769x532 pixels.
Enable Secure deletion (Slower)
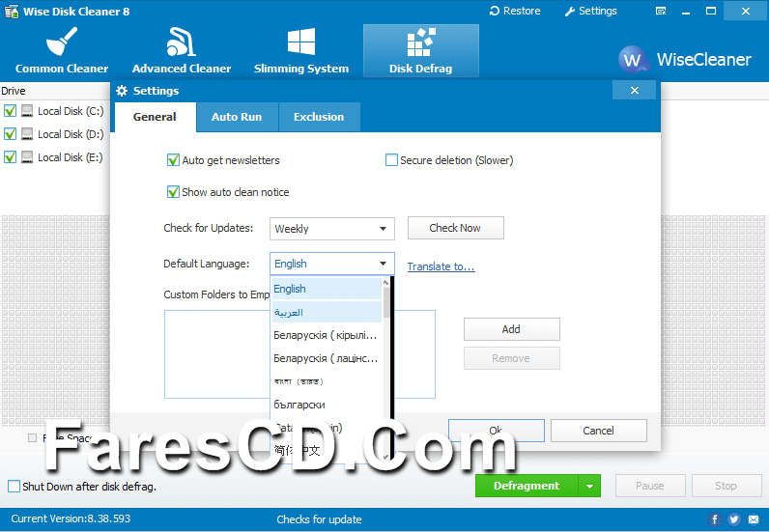click(391, 160)
